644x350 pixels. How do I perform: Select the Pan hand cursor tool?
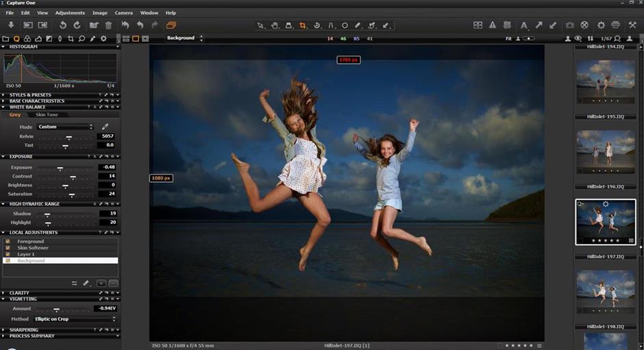(275, 25)
